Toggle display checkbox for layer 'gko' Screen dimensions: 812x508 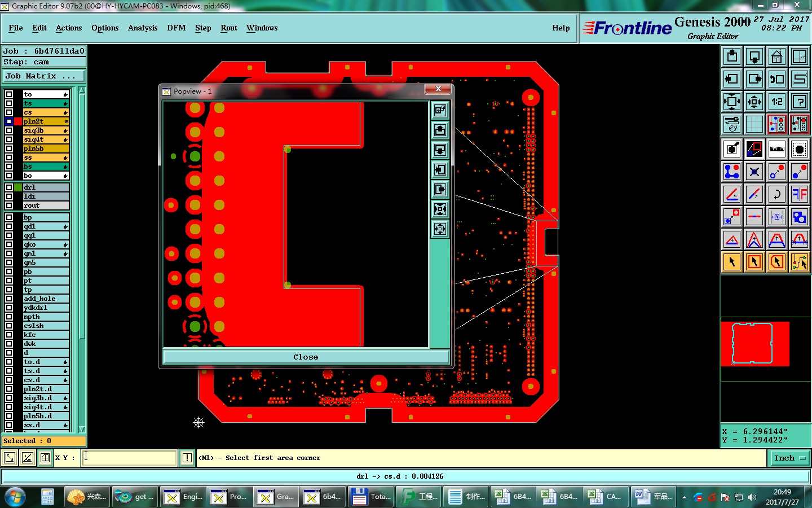(x=9, y=244)
